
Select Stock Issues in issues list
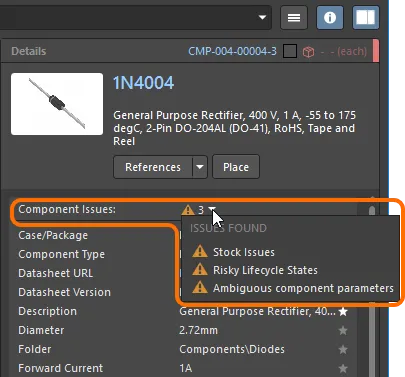pos(244,252)
